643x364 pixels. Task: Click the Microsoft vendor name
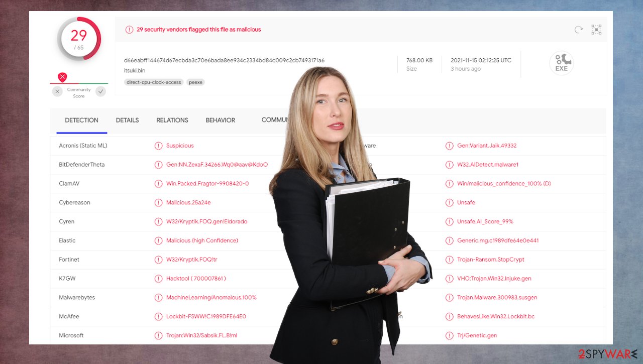pos(71,335)
